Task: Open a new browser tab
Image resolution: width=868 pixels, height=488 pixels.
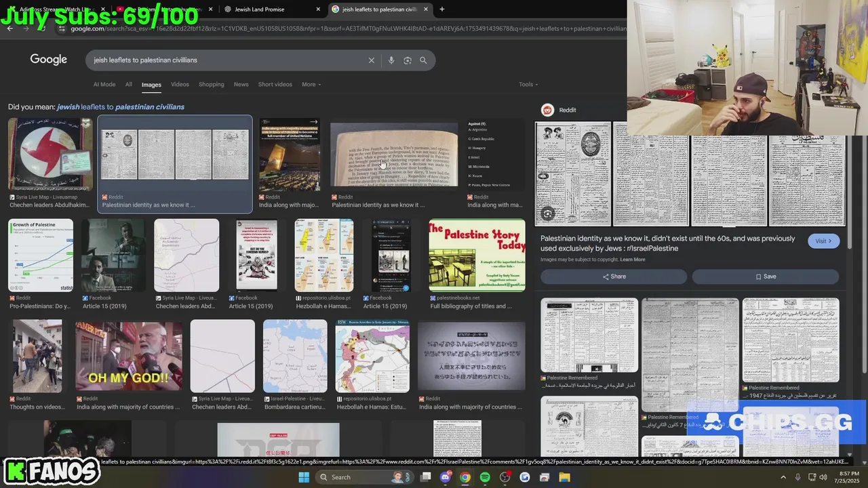Action: [x=442, y=9]
